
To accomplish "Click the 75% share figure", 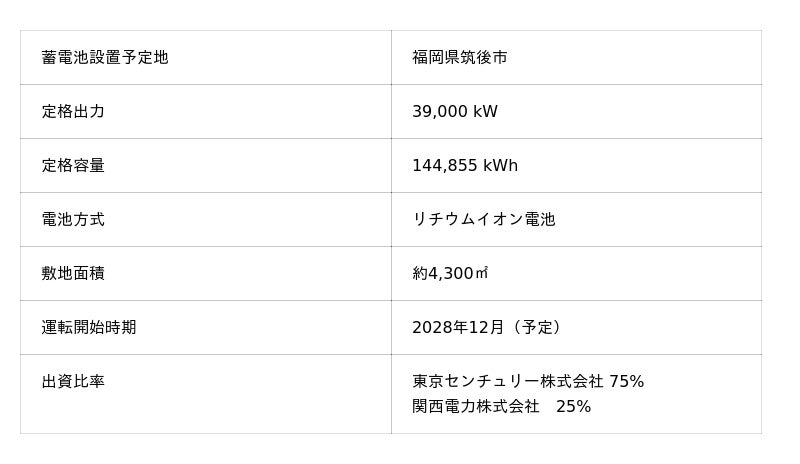I will point(626,382).
